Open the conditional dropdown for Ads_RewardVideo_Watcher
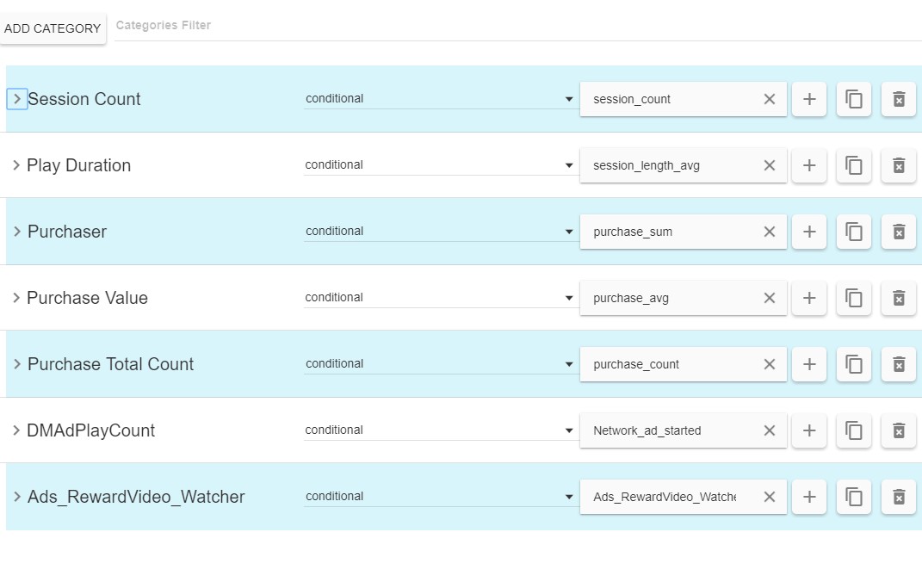922x588 pixels. coord(439,497)
